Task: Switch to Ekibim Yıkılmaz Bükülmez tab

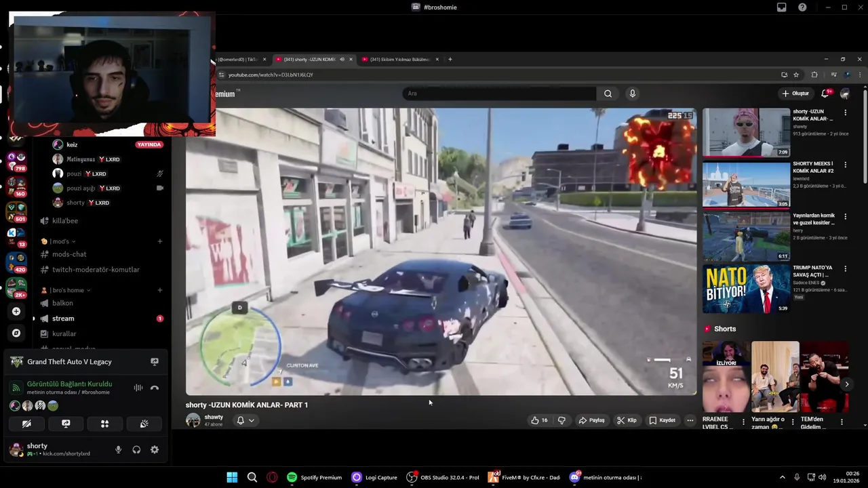Action: 400,59
